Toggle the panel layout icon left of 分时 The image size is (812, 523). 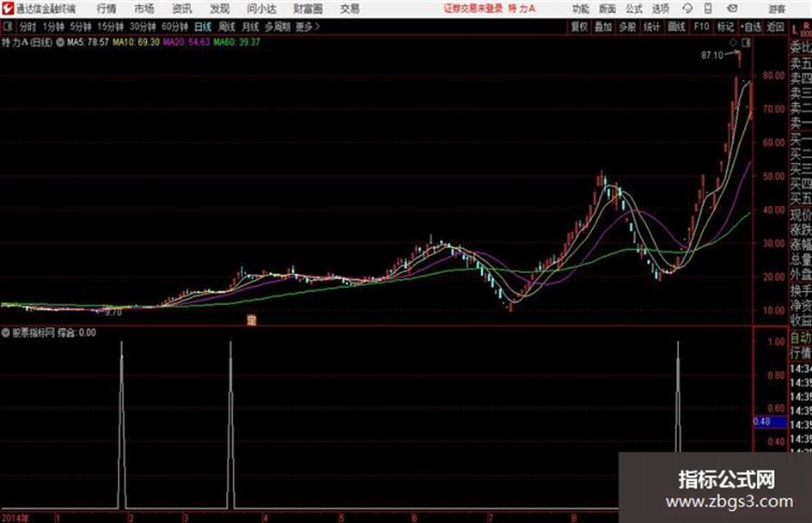7,27
